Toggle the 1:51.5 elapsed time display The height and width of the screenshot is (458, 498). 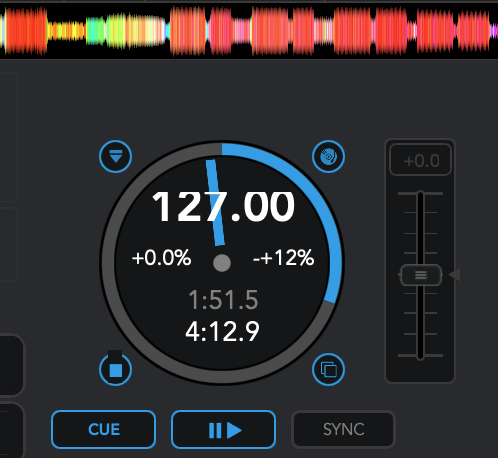pos(223,300)
